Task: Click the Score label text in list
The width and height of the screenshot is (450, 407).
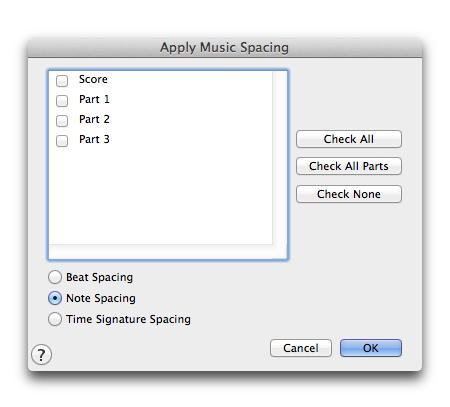Action: tap(93, 79)
